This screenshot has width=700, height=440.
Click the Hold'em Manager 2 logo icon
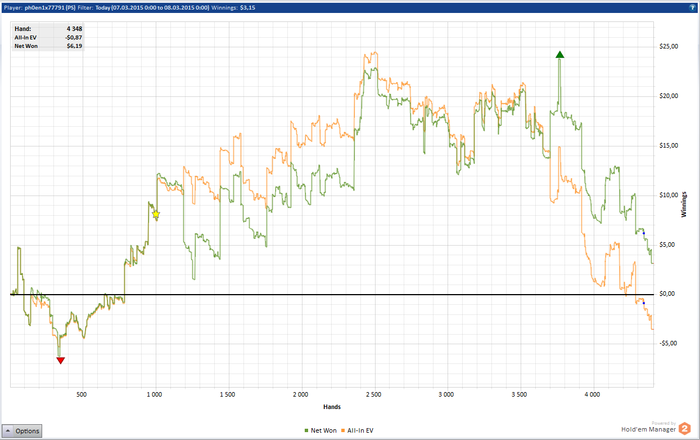pyautogui.click(x=684, y=429)
